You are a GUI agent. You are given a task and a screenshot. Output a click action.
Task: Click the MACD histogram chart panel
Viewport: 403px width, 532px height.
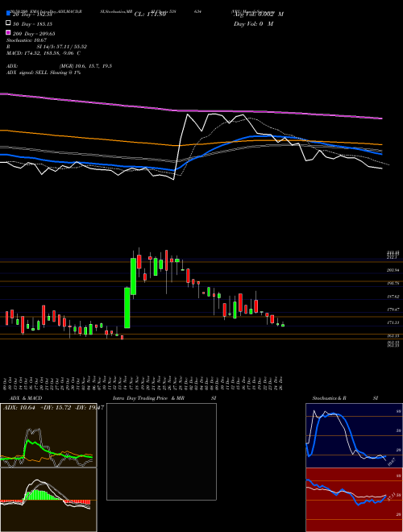tap(48, 500)
